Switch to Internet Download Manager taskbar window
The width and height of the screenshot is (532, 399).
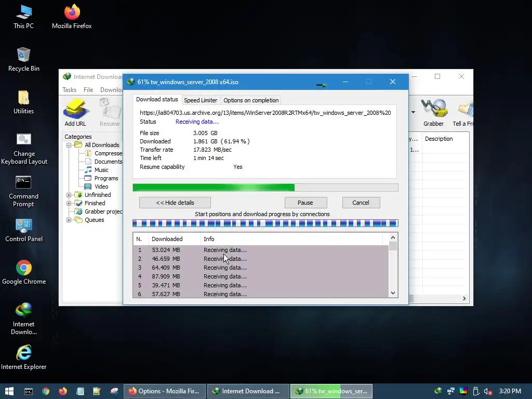(x=248, y=391)
